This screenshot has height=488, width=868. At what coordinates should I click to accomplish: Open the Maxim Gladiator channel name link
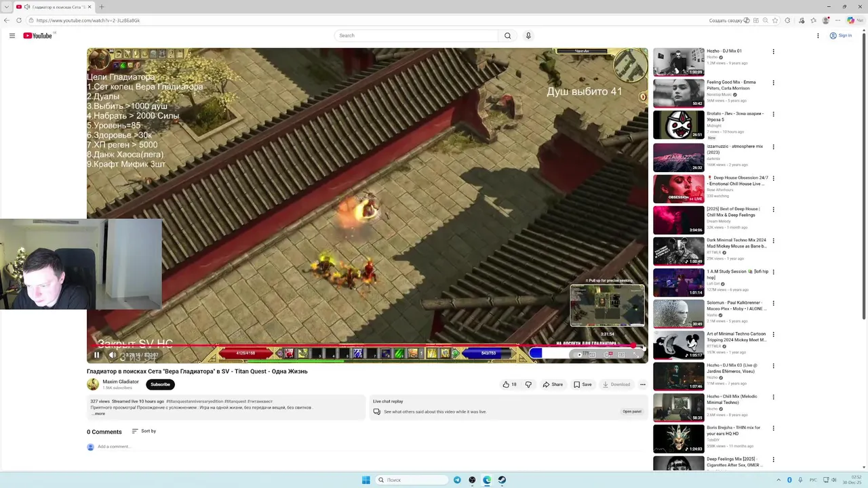pyautogui.click(x=121, y=382)
